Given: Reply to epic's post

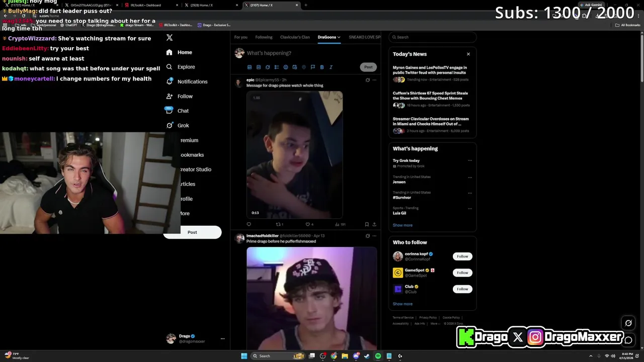Looking at the screenshot, I should point(249,224).
